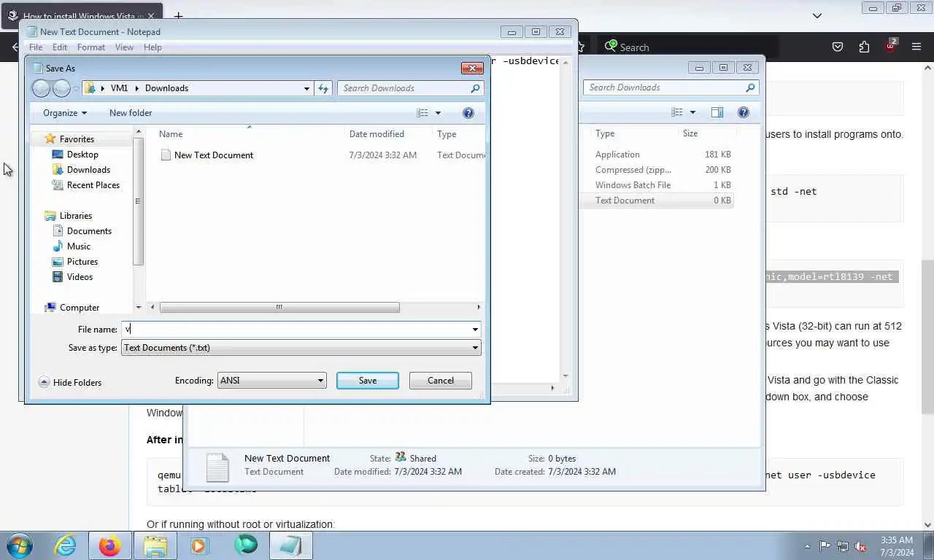Open the address bar path dropdown arrow
Image resolution: width=934 pixels, height=560 pixels.
pyautogui.click(x=306, y=88)
